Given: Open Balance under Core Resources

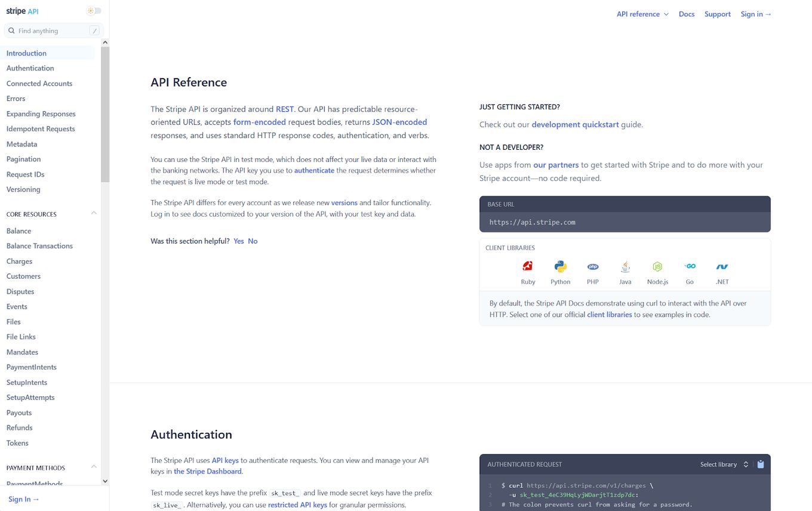Looking at the screenshot, I should [x=19, y=231].
